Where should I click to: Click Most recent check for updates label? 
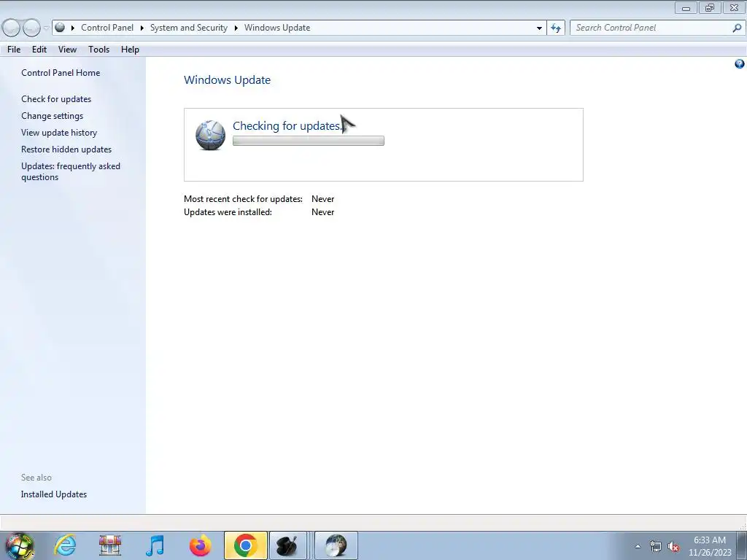[x=243, y=199]
